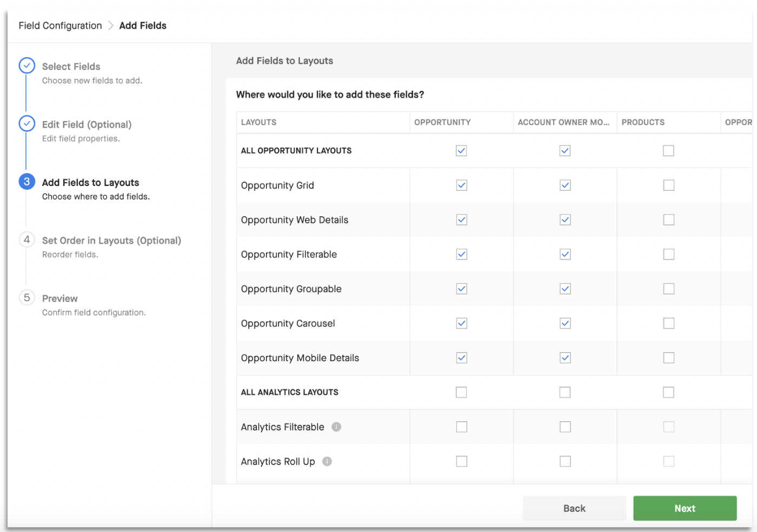Check Opportunity Web Details in the Products column

tap(669, 220)
